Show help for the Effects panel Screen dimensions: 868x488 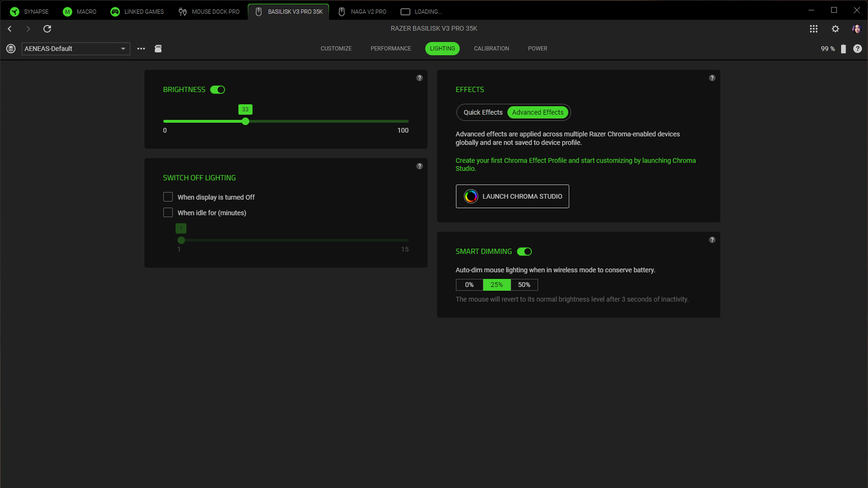coord(712,78)
